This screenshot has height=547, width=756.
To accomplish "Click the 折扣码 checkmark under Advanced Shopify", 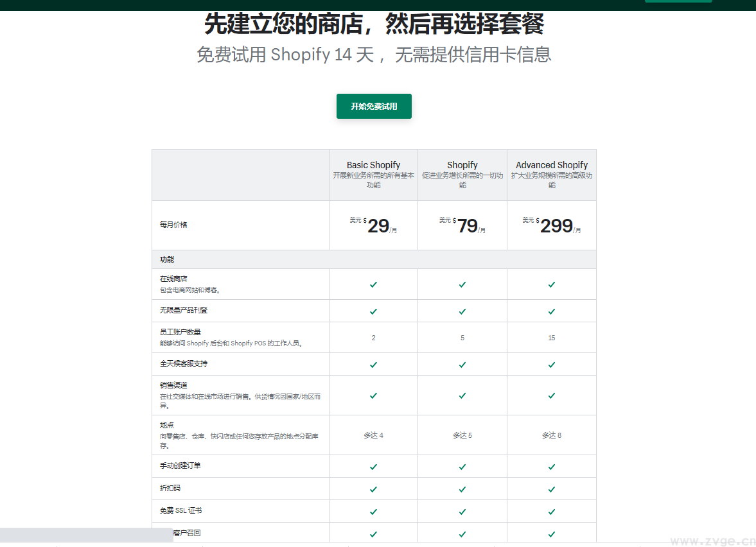I will point(551,488).
